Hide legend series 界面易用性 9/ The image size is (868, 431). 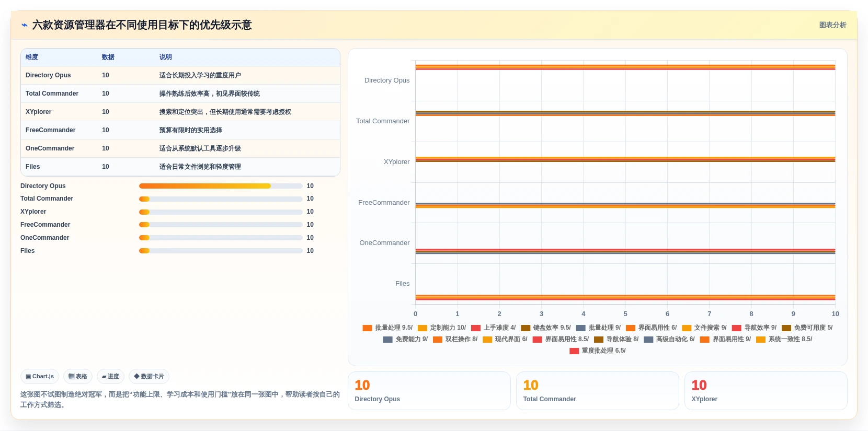pyautogui.click(x=725, y=339)
